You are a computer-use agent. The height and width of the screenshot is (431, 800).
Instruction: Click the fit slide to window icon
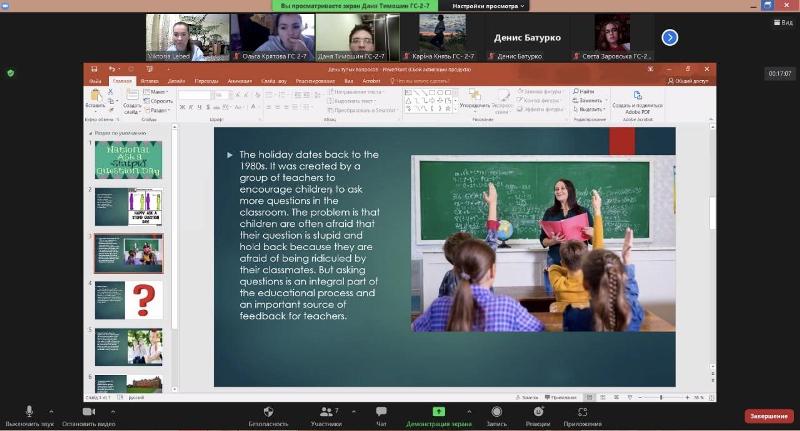point(712,397)
